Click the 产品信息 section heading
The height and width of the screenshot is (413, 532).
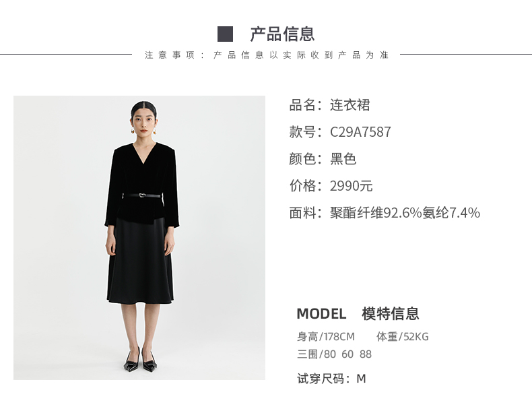click(282, 34)
